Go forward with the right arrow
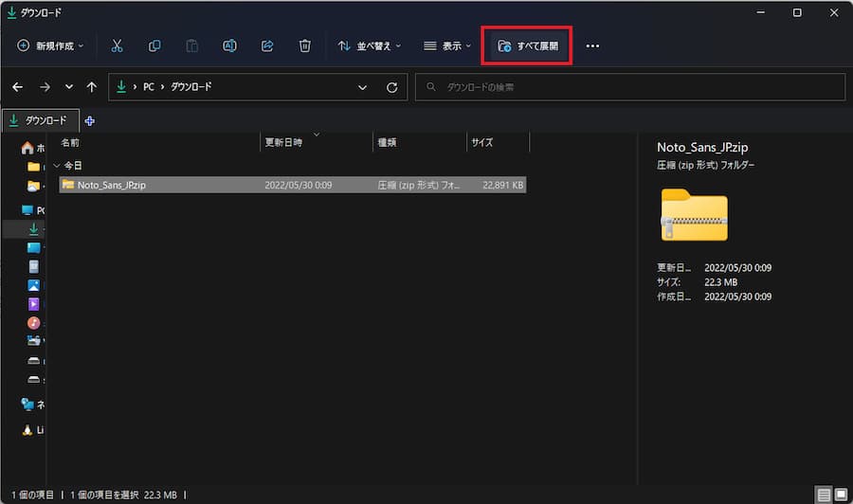Image resolution: width=853 pixels, height=504 pixels. point(45,87)
